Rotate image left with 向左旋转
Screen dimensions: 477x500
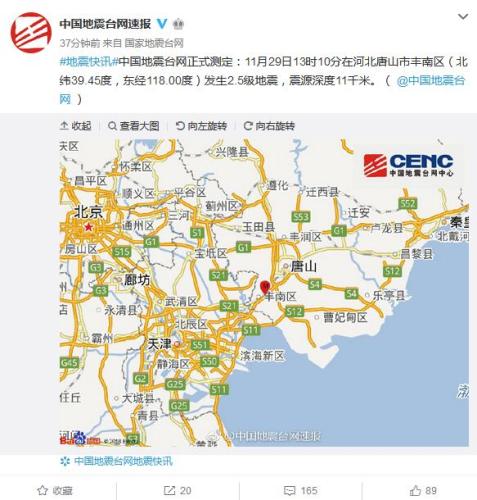(201, 126)
